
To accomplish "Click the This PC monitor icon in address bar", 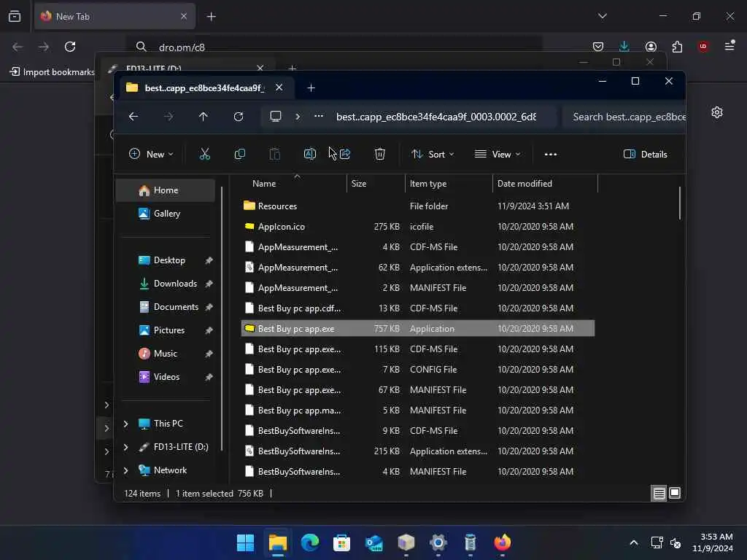I will tap(275, 116).
